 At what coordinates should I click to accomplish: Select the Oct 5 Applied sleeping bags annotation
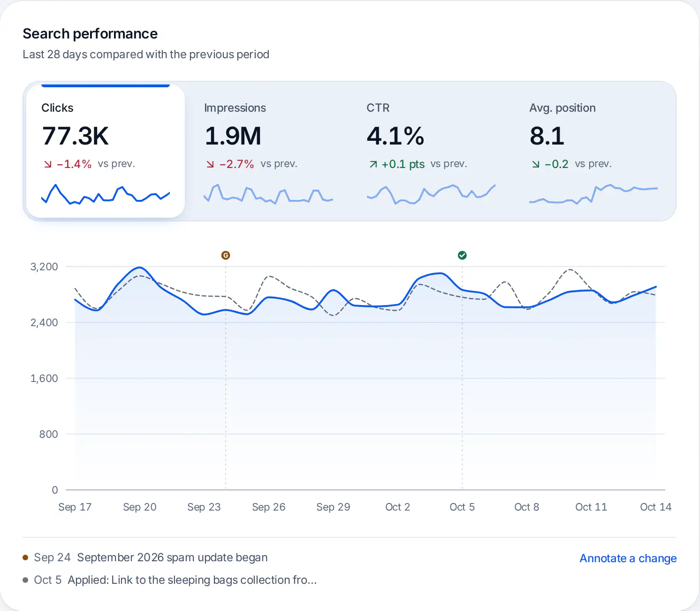click(x=169, y=580)
